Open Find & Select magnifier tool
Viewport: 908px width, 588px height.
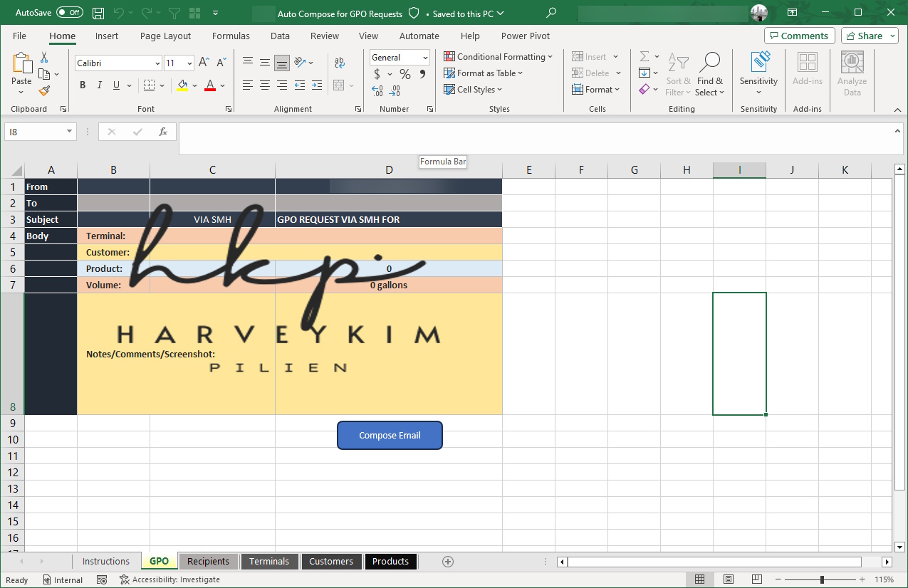click(x=710, y=75)
